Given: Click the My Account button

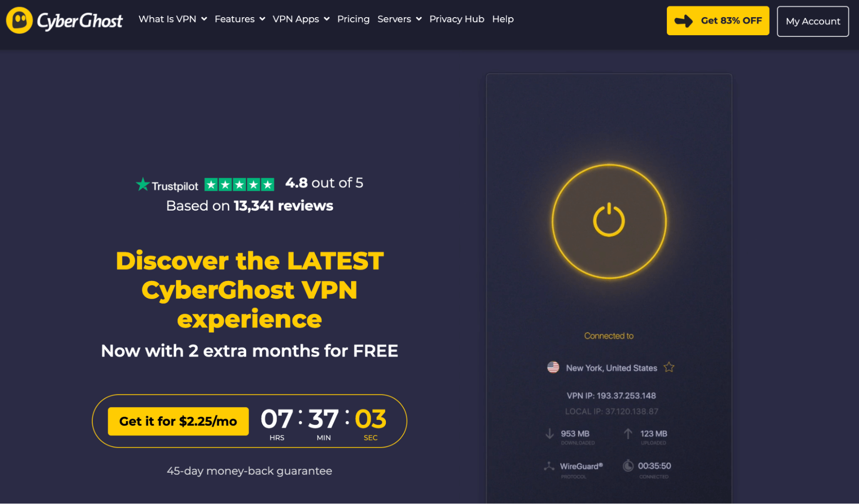Looking at the screenshot, I should [813, 21].
